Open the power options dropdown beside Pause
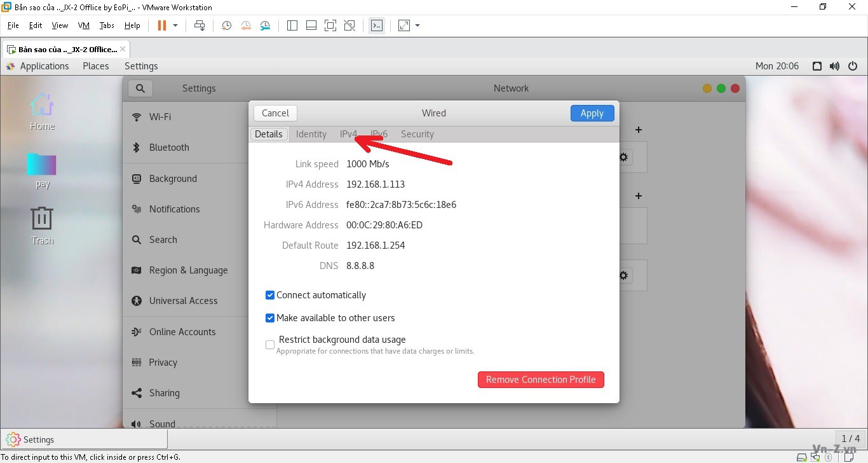Viewport: 868px width, 463px height. [x=175, y=25]
